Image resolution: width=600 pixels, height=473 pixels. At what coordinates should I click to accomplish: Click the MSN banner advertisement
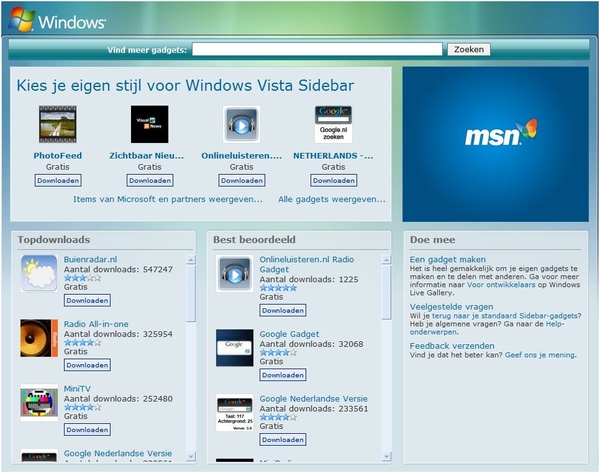[x=496, y=144]
